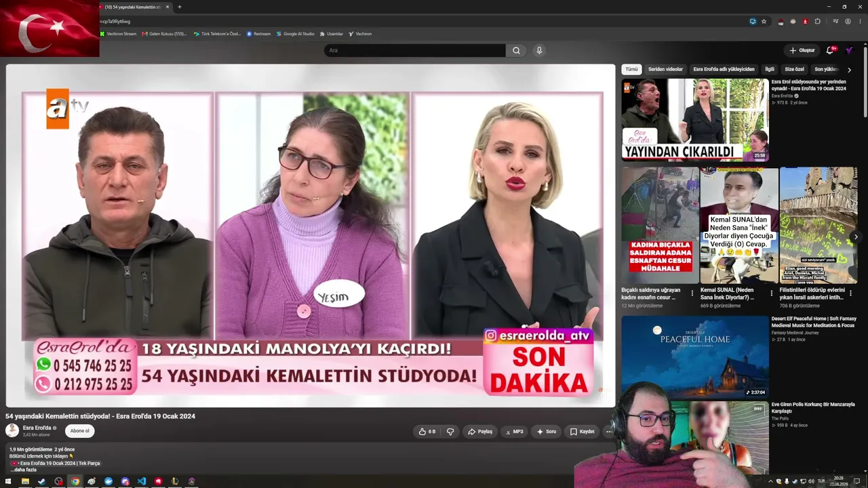The image size is (868, 488).
Task: Dislike the video with thumbs-down icon
Action: coord(450,432)
